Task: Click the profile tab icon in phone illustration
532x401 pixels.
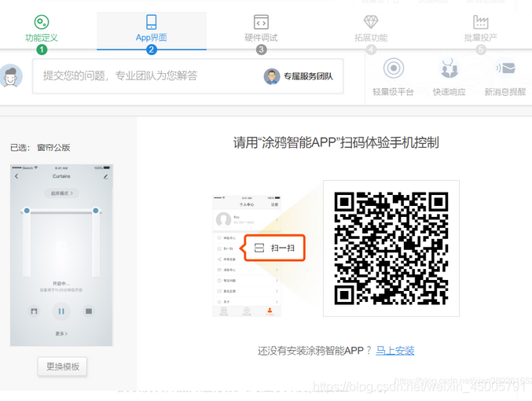Action: coord(270,311)
